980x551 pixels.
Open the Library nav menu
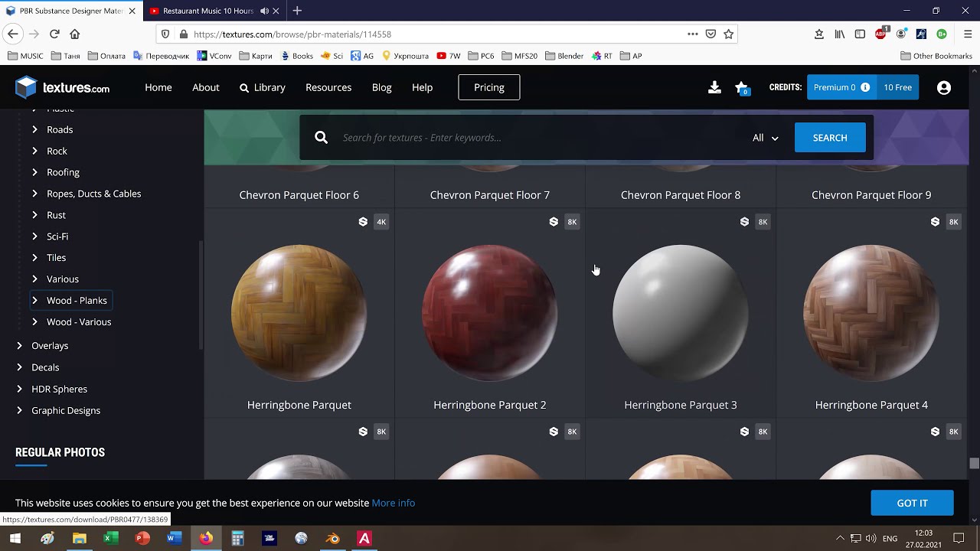[262, 87]
